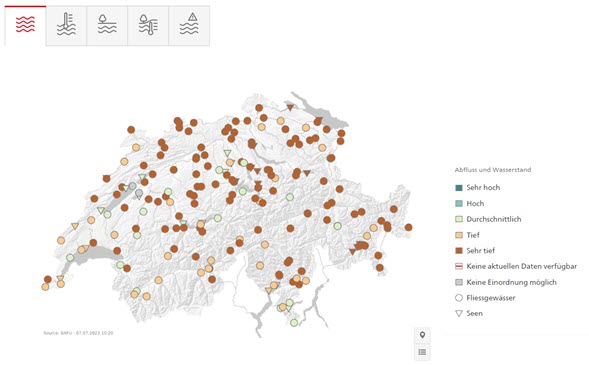Click the southernmost light green station marker
The width and height of the screenshot is (589, 365).
coord(294,323)
